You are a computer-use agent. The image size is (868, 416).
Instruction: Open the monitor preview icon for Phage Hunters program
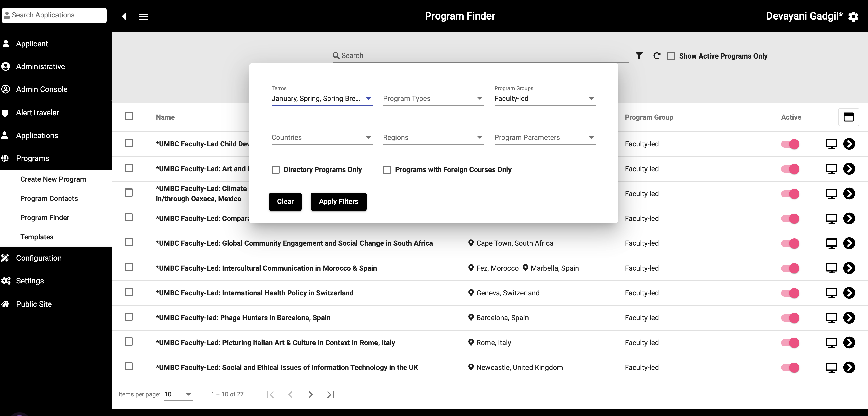pos(832,318)
